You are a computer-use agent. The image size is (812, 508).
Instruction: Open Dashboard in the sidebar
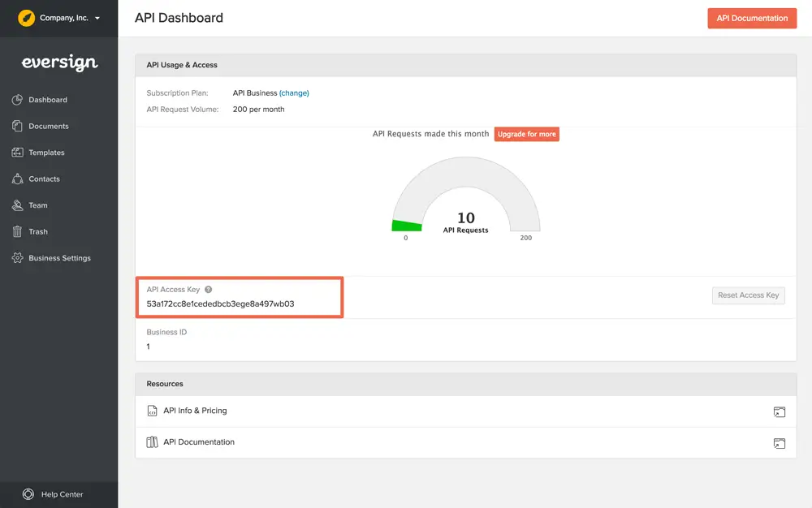tap(48, 100)
